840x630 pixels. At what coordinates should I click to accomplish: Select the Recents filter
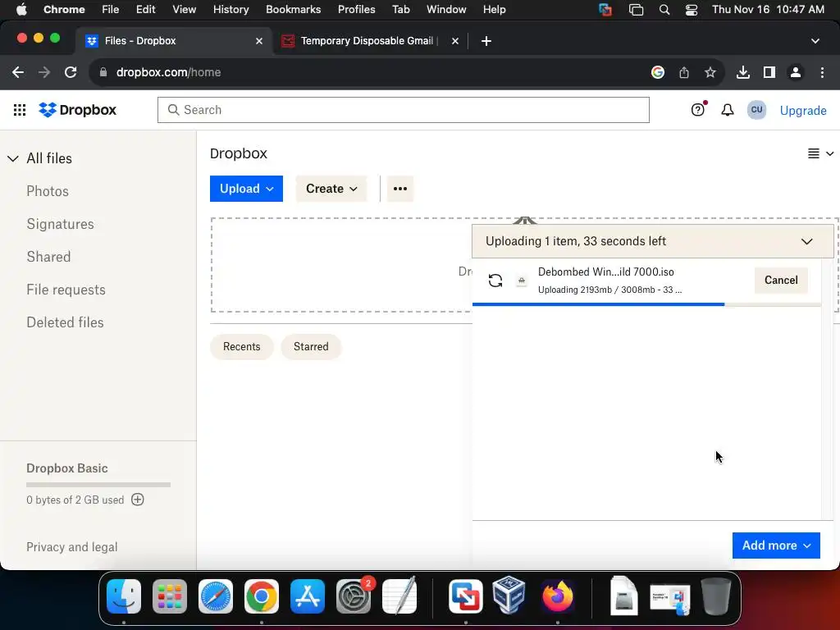[x=242, y=347]
